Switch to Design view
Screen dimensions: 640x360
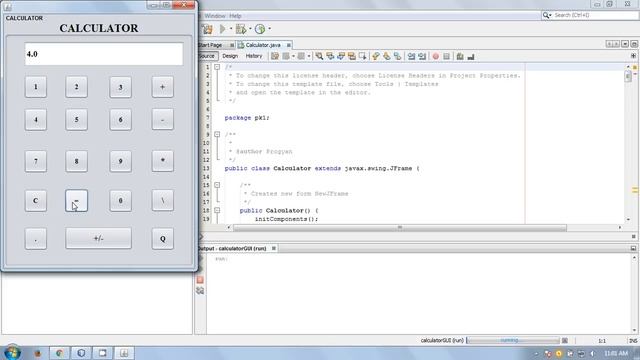pyautogui.click(x=230, y=56)
